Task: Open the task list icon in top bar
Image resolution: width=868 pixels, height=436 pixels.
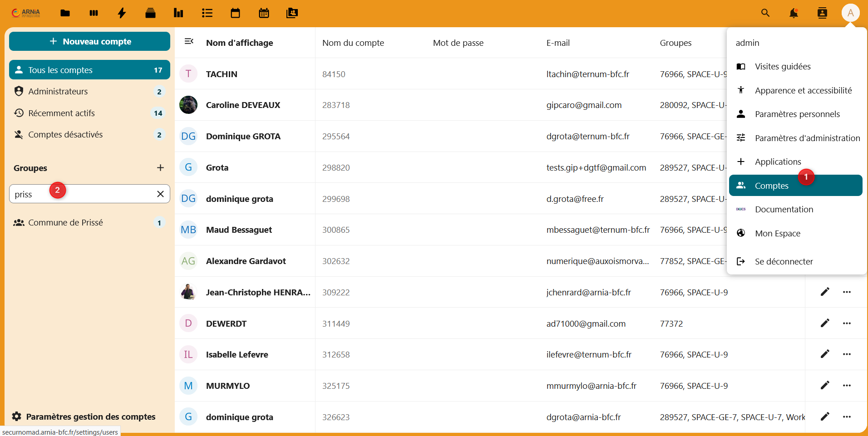Action: [x=207, y=13]
